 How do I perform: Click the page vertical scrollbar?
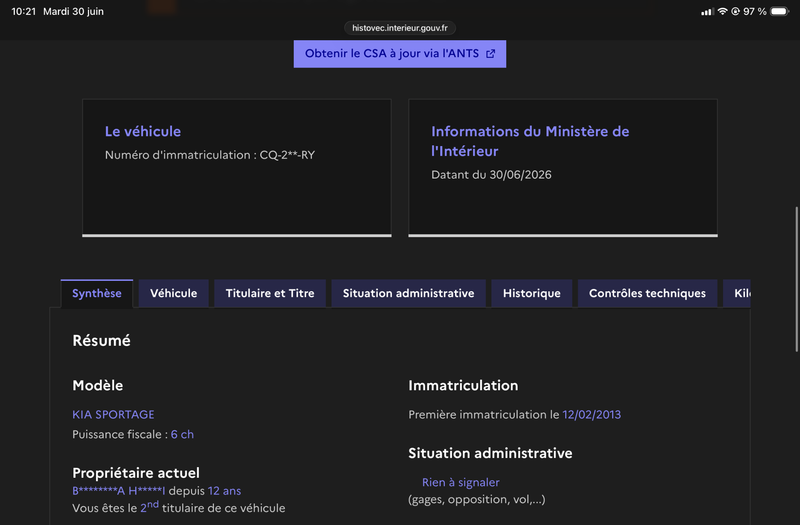796,279
